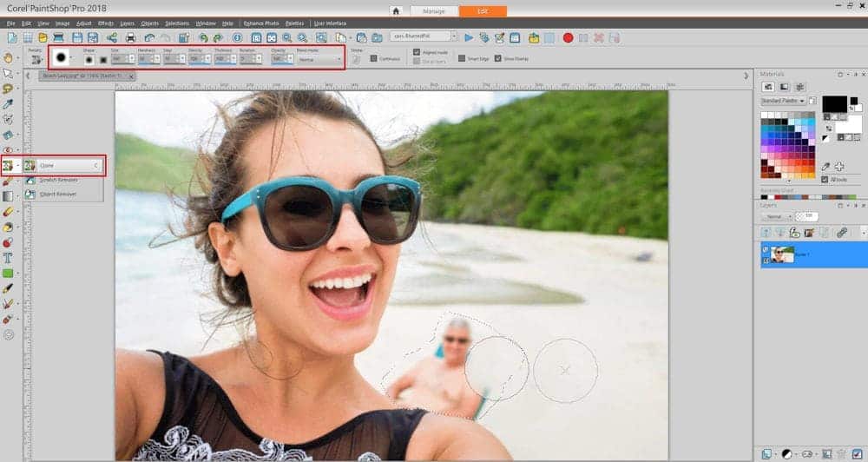The height and width of the screenshot is (462, 868).
Task: Select the Pan hand tool
Action: tap(9, 57)
